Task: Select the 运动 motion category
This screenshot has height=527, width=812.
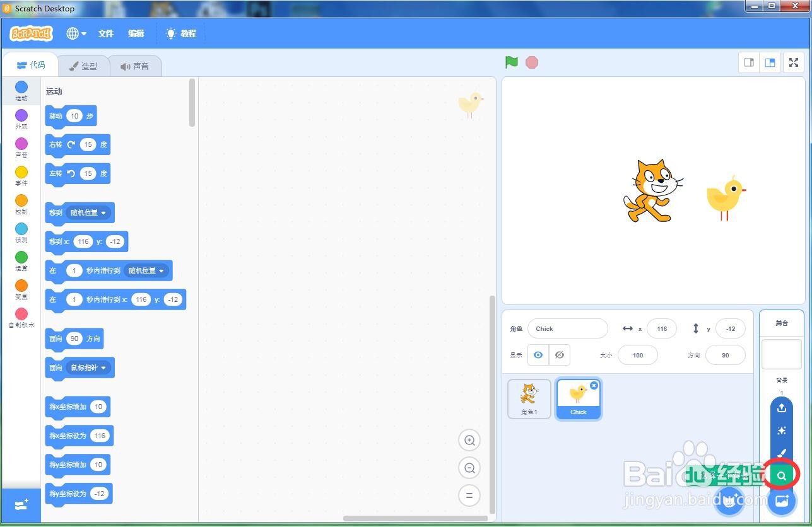Action: pos(21,91)
